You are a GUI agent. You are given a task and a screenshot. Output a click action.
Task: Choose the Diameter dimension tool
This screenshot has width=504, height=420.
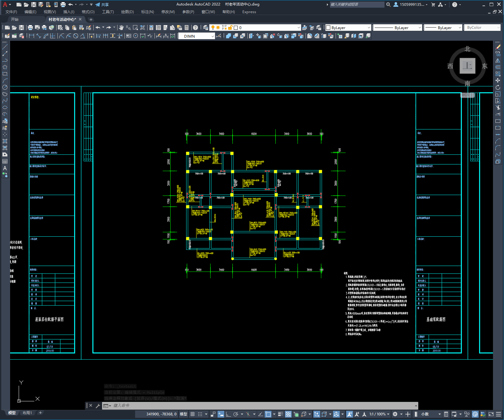click(x=76, y=36)
